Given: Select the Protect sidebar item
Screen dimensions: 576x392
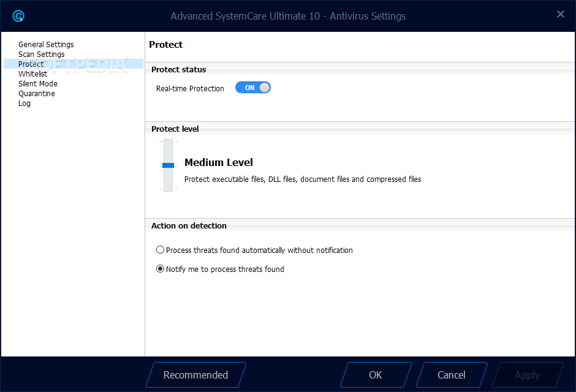Looking at the screenshot, I should coord(74,64).
